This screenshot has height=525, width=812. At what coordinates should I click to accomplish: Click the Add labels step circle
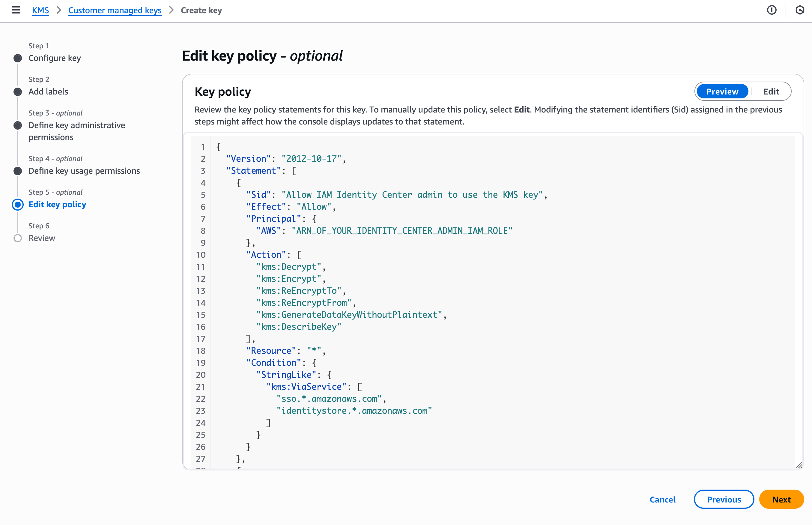tap(18, 92)
